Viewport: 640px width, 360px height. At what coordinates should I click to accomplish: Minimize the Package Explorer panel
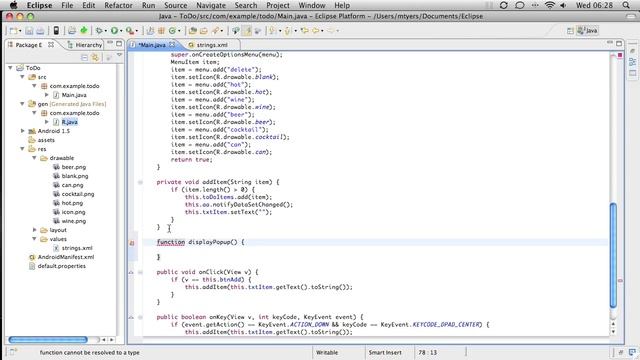click(110, 43)
